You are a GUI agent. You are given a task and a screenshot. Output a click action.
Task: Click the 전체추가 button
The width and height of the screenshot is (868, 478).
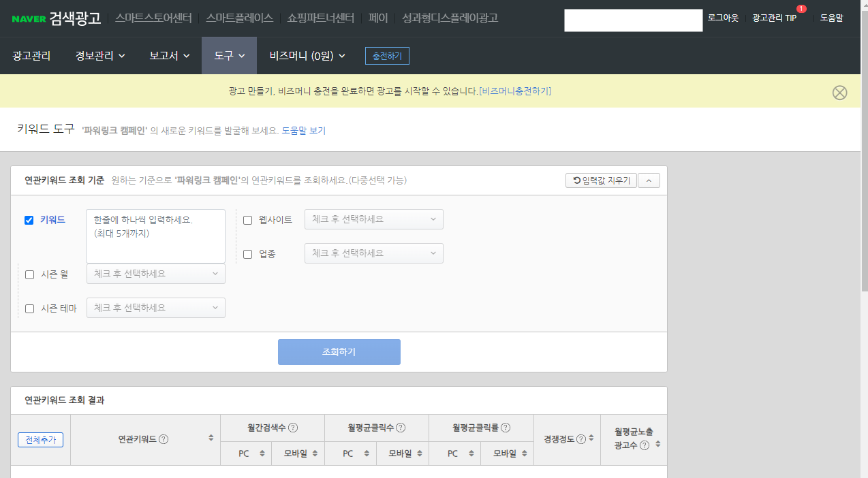[40, 440]
